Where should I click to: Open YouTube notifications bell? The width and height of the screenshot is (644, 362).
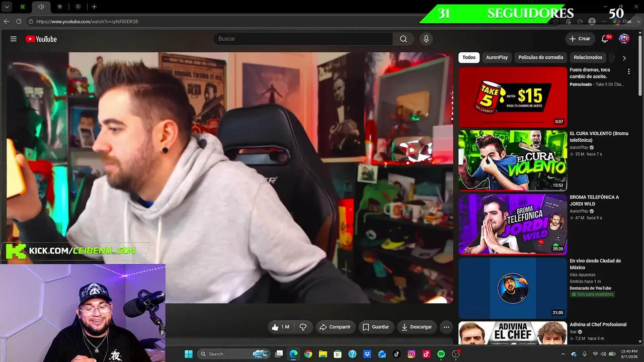coord(606,39)
